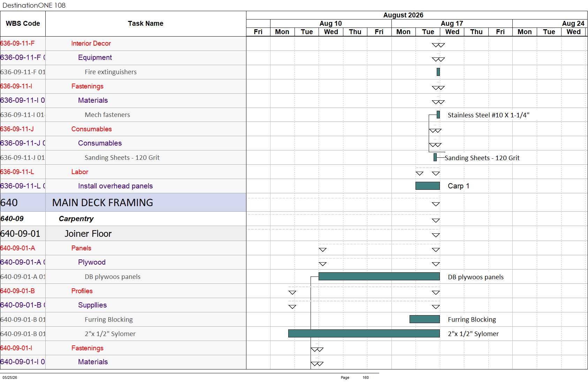The width and height of the screenshot is (588, 382).
Task: Click the Install overhead panels task
Action: pos(115,186)
